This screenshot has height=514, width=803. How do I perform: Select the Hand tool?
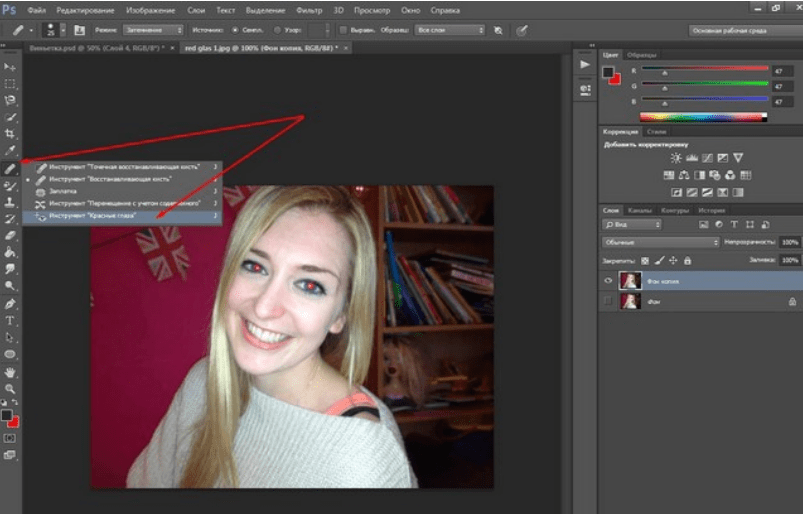click(x=10, y=371)
